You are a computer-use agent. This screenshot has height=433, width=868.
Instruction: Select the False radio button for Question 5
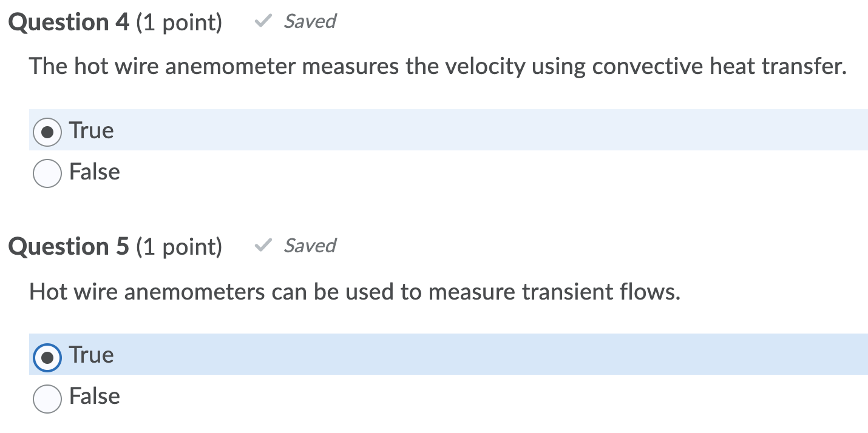point(47,397)
